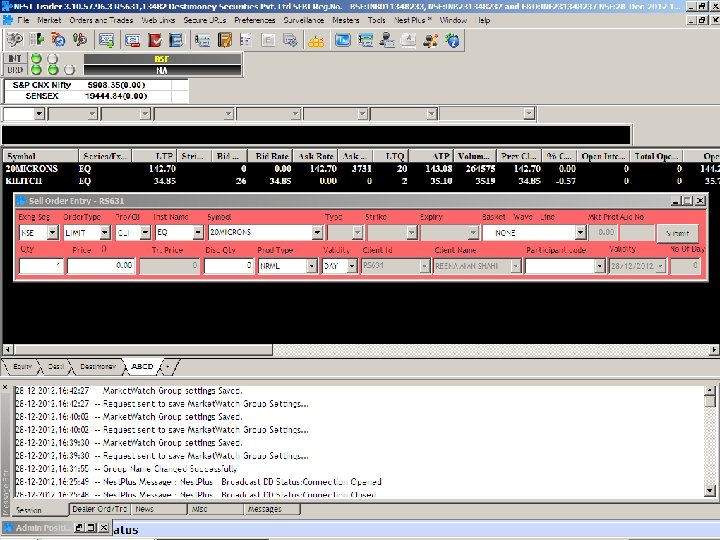Screen dimensions: 720x540
Task: Click the person with screen icon
Action: click(387, 40)
